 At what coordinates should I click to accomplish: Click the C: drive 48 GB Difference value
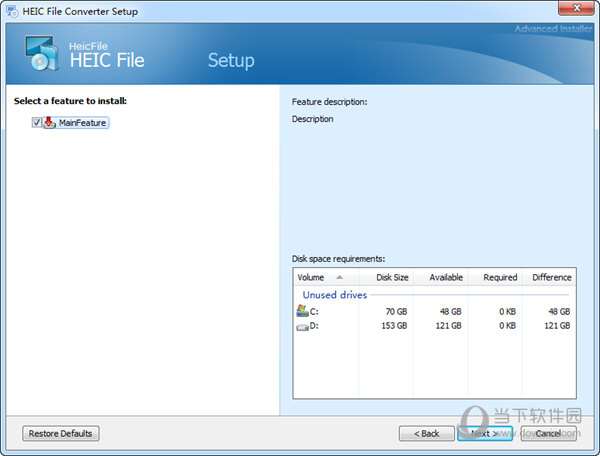tap(559, 312)
